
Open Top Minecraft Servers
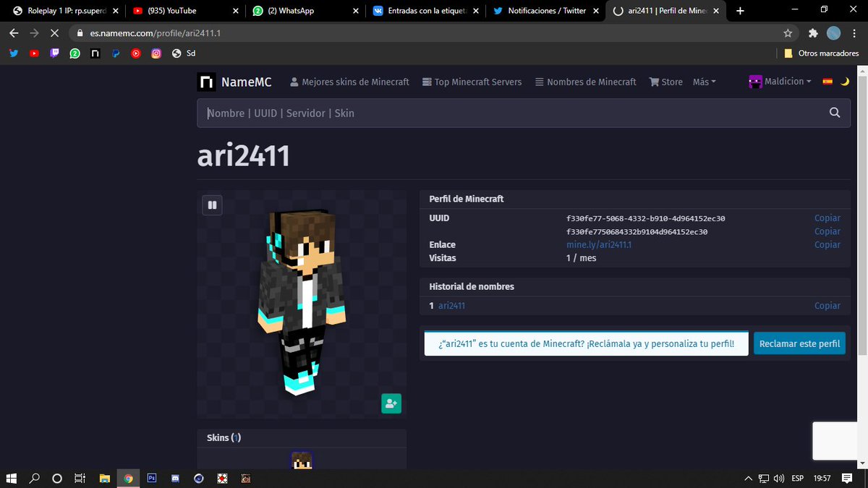(x=472, y=82)
